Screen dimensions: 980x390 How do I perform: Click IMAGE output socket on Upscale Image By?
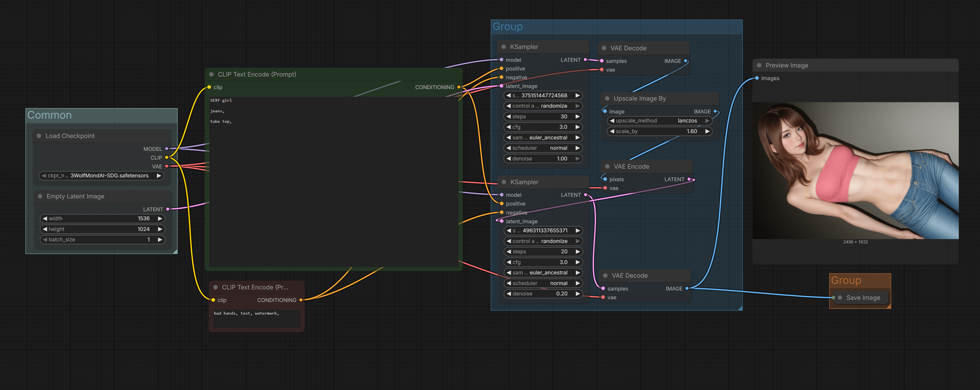tap(715, 112)
